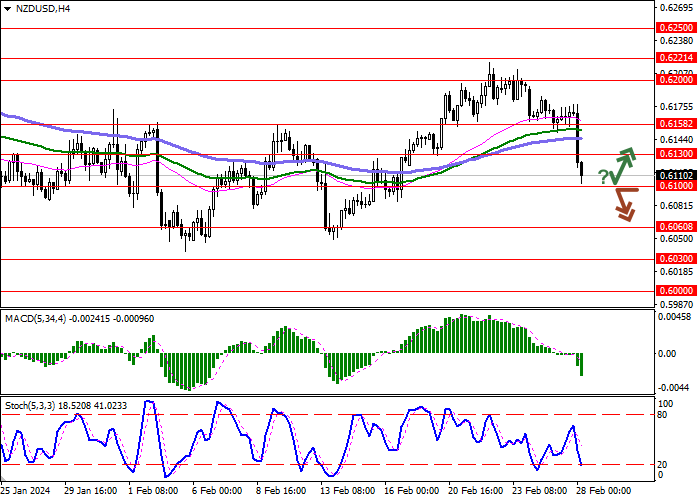Click the 0.60815 price scale value
700x500 pixels.
[677, 206]
